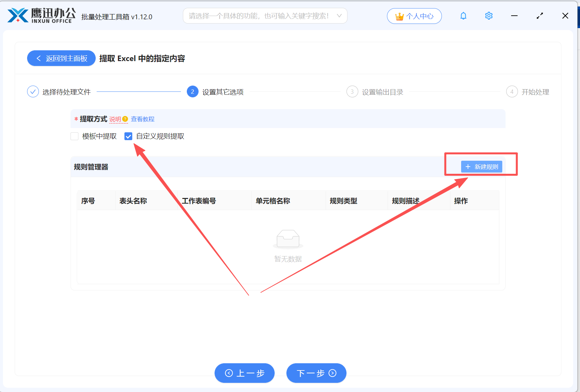Click the 下一步 button

[x=316, y=373]
